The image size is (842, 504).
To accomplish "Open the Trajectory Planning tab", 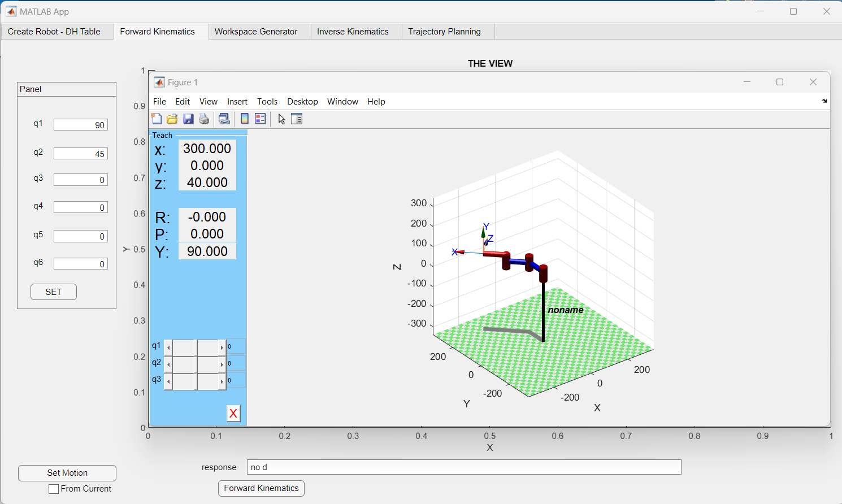I will (444, 32).
